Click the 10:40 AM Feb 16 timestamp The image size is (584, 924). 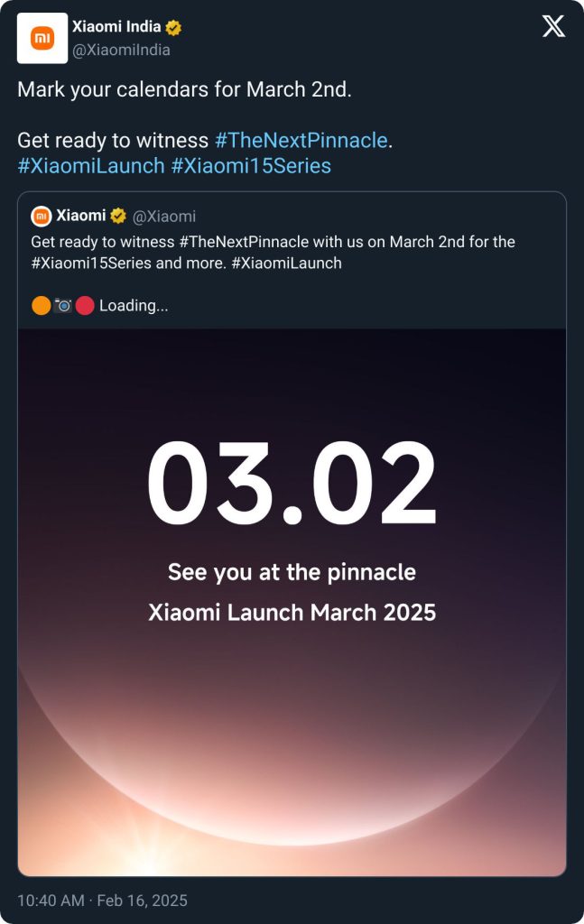click(102, 901)
